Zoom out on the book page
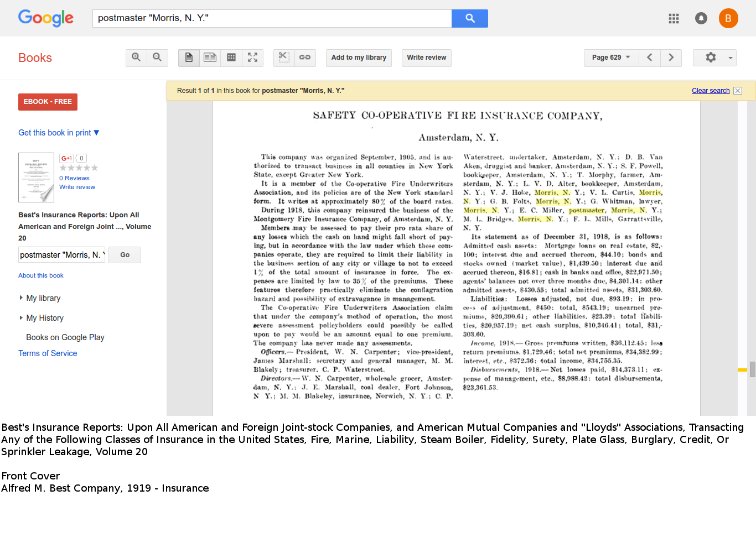Viewport: 756px width, 553px height. [157, 58]
